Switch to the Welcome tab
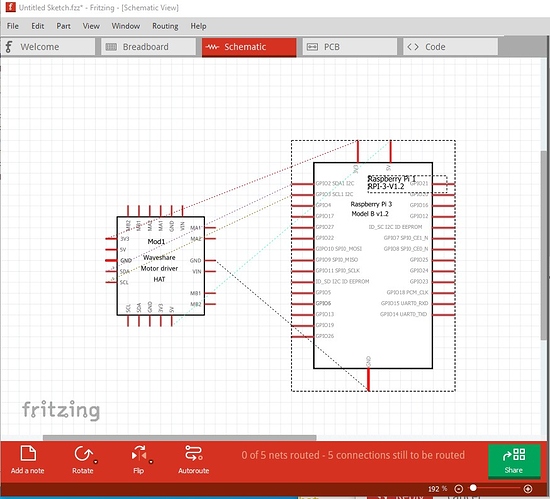550x499 pixels. [x=48, y=47]
